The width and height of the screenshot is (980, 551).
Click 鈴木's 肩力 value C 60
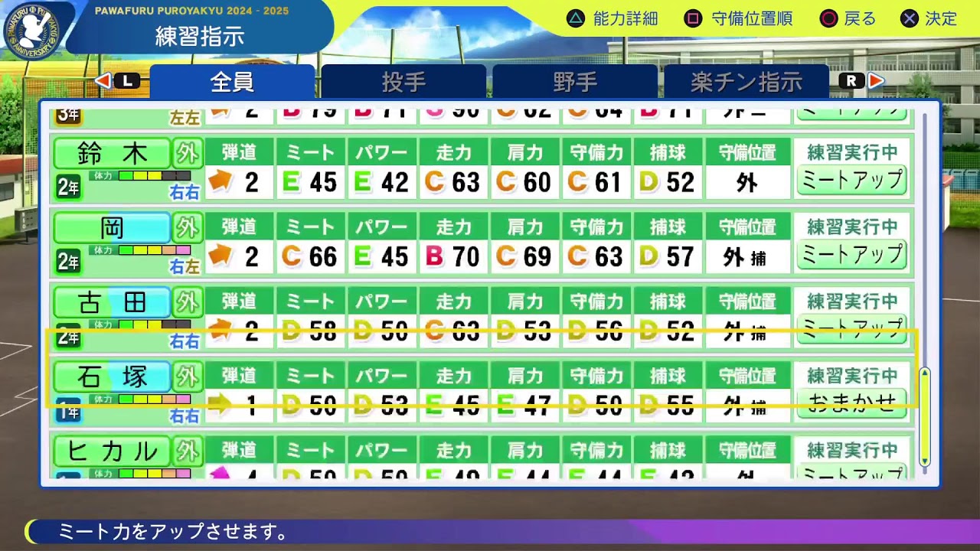pyautogui.click(x=524, y=182)
